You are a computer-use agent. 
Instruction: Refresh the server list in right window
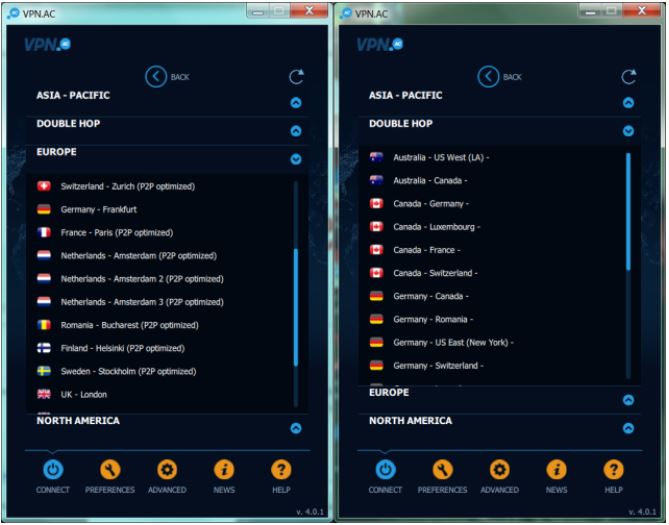pyautogui.click(x=628, y=77)
